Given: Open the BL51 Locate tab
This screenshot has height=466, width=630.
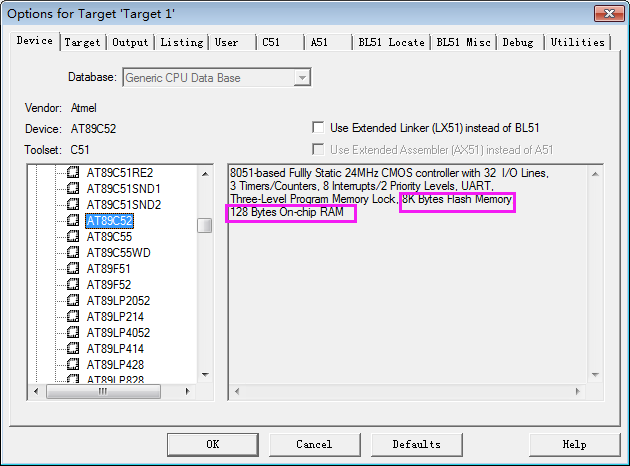Looking at the screenshot, I should click(391, 42).
